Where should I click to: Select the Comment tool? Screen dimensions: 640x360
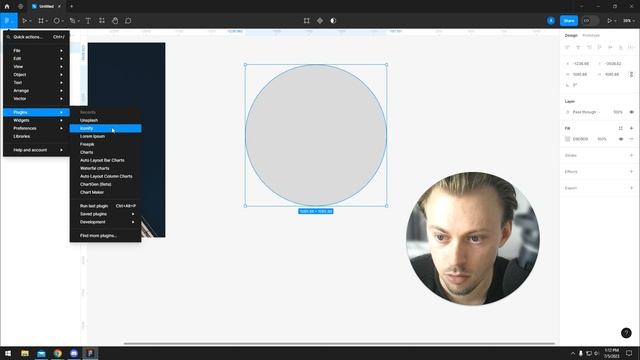point(128,20)
